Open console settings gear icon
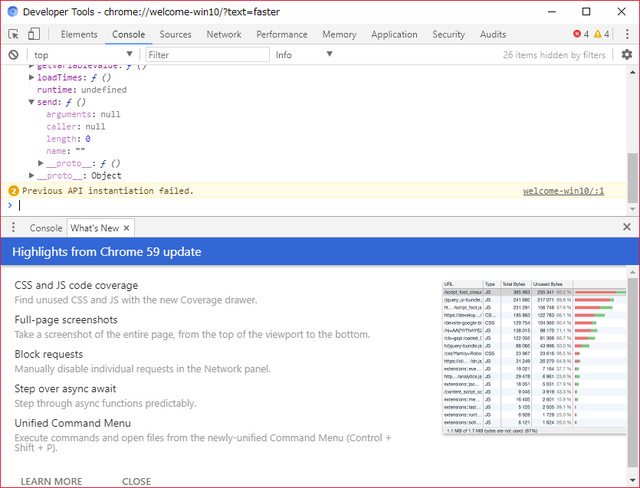Viewport: 640px width, 488px height. [627, 54]
